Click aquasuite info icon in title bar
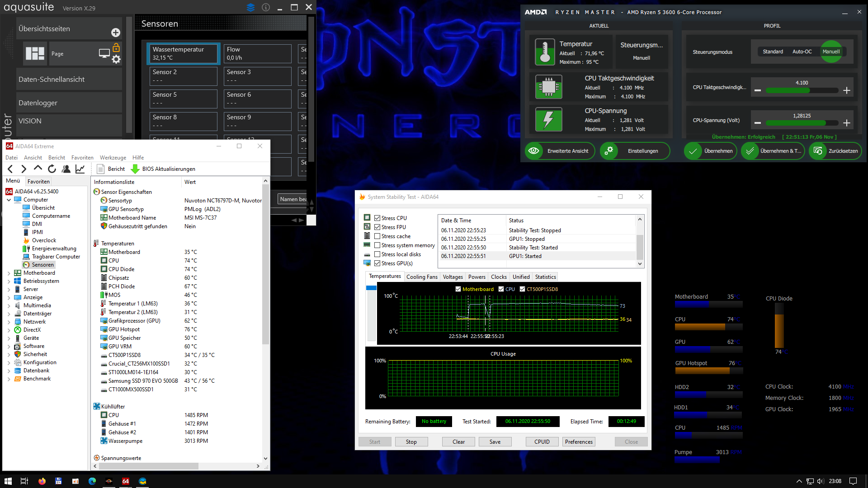 click(266, 7)
